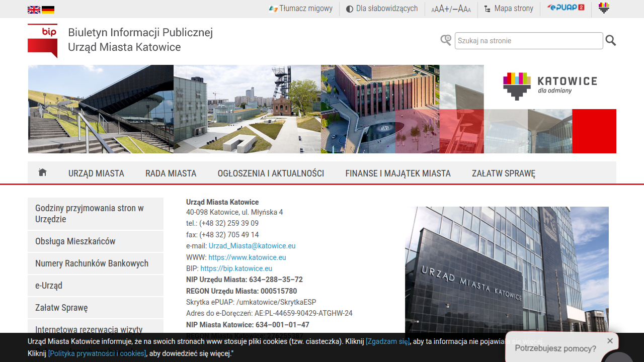Close the Potrzebujesz pomocy popup

tap(610, 341)
